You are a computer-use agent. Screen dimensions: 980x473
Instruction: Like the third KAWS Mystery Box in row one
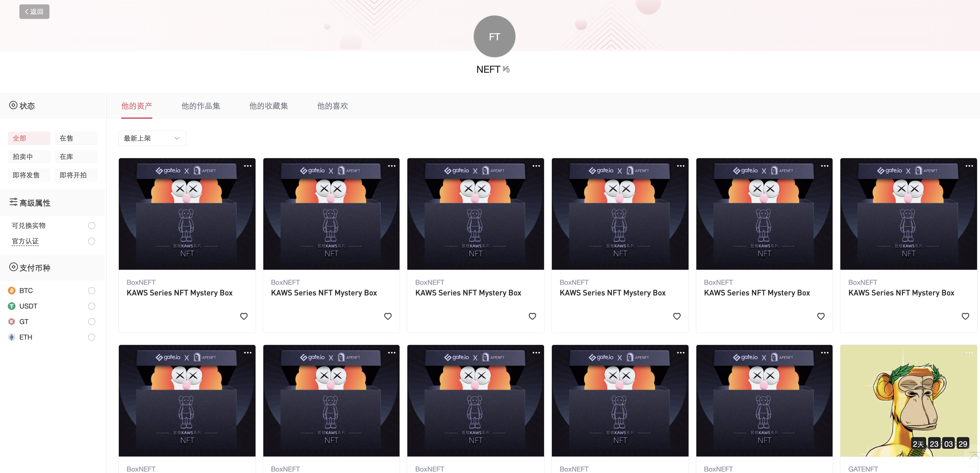[533, 316]
